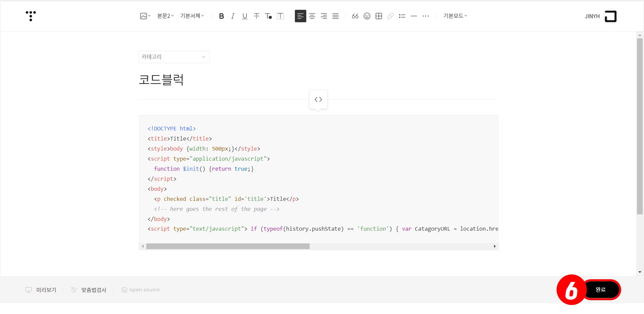The height and width of the screenshot is (314, 644).
Task: Expand the 기본서체 font dropdown
Action: 192,16
